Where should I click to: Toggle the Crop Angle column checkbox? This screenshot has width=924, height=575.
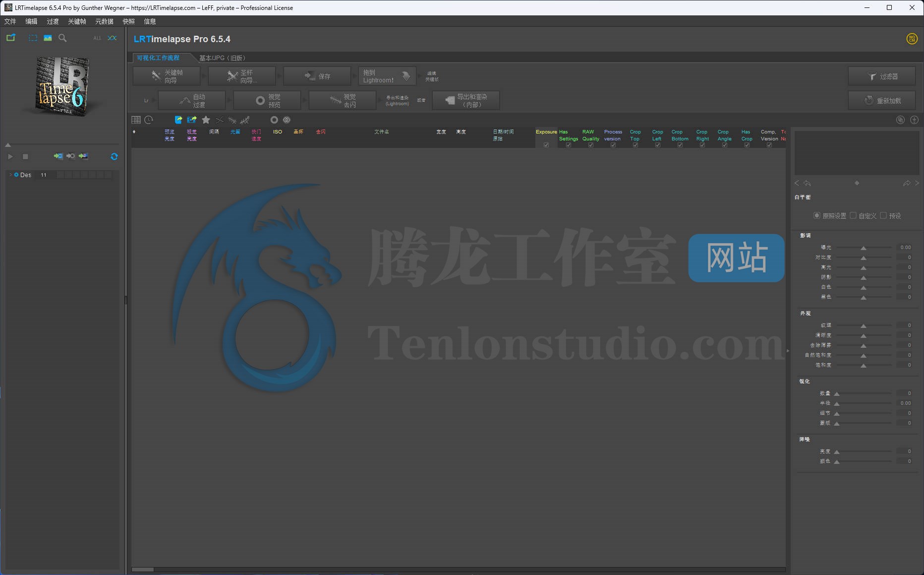tap(725, 145)
